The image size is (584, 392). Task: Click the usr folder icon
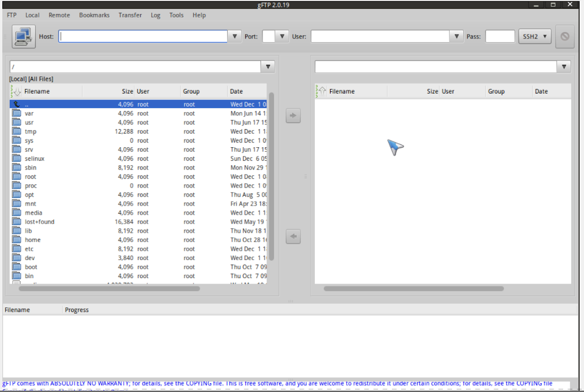tap(16, 122)
